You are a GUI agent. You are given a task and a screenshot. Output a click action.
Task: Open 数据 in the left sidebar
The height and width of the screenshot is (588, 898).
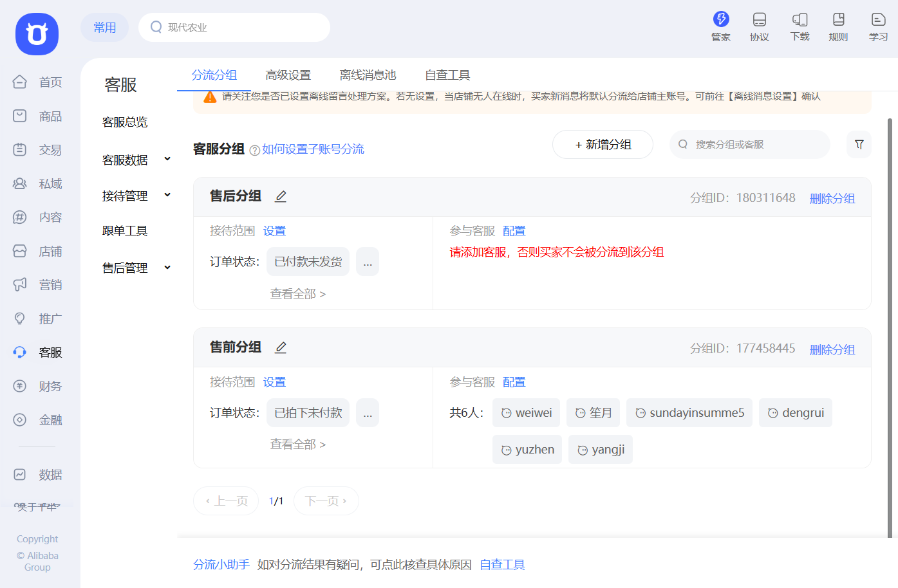[37, 475]
